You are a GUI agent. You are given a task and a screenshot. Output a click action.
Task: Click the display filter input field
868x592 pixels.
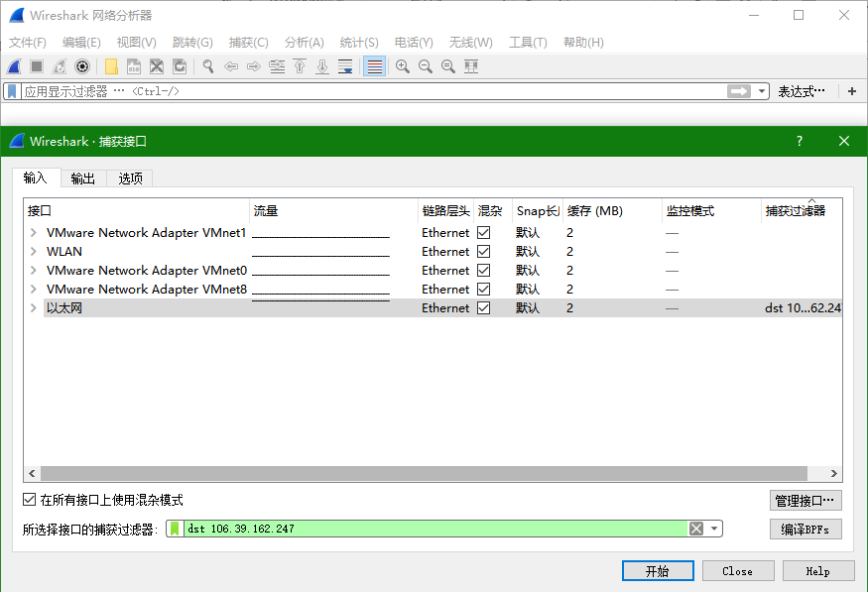[374, 91]
